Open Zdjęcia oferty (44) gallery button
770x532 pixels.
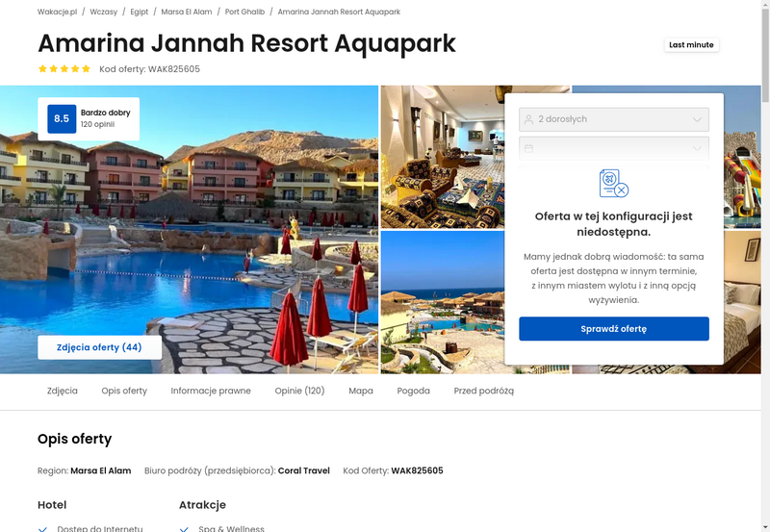pos(100,347)
